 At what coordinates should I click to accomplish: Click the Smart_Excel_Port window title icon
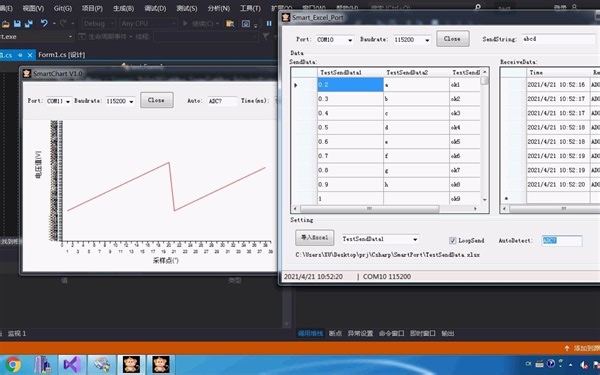[x=286, y=17]
